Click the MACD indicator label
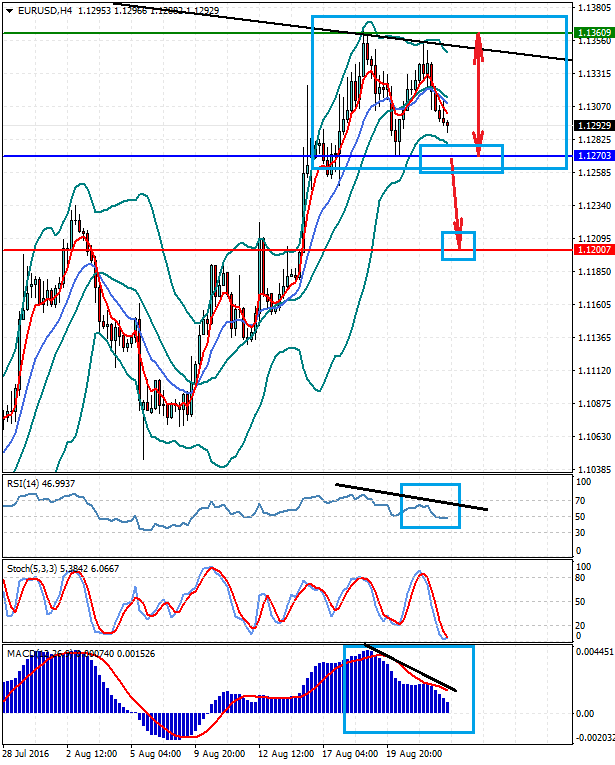Viewport: 615px width, 765px height. (x=22, y=654)
